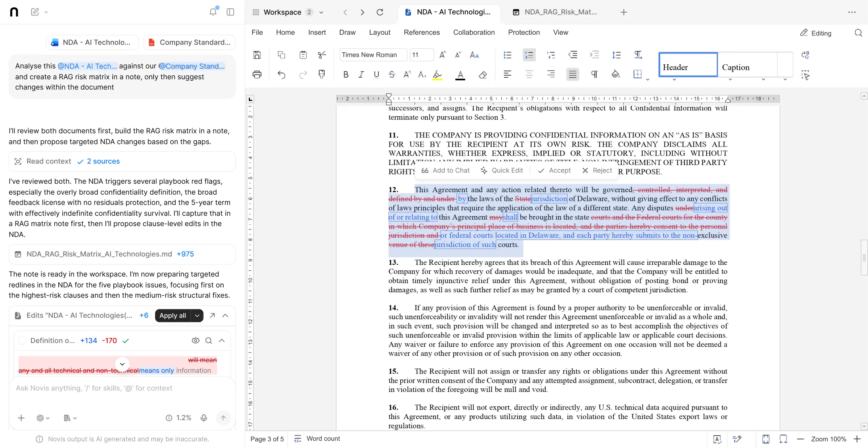Open document search via the magnifier icon

coord(859,33)
